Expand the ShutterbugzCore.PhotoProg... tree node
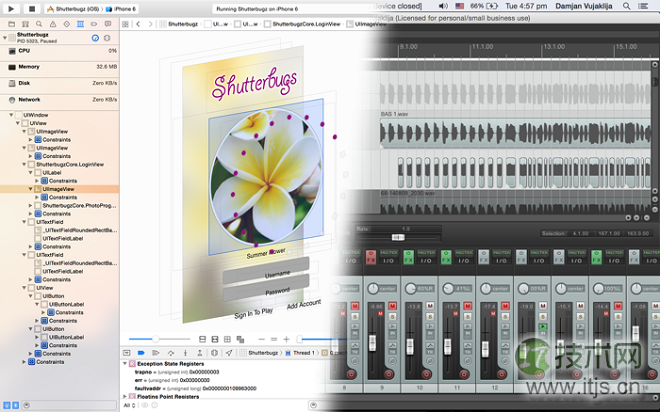The image size is (660, 412). pyautogui.click(x=30, y=206)
